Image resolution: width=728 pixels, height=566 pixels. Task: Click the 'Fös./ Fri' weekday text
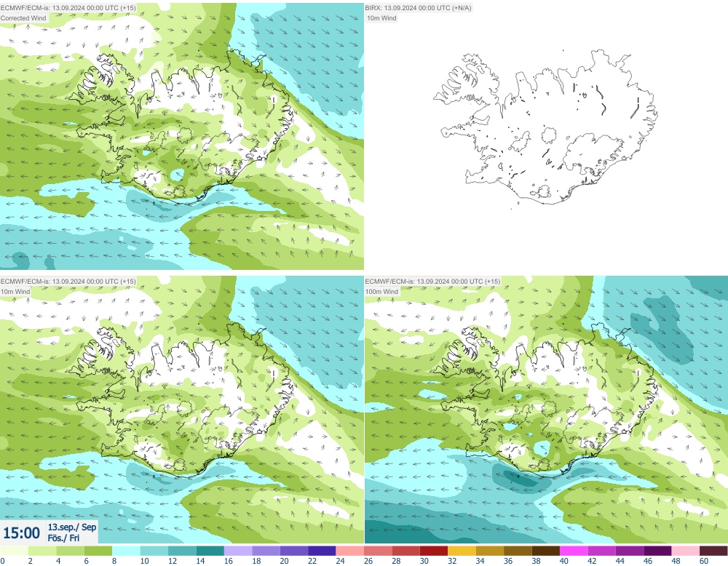63,538
